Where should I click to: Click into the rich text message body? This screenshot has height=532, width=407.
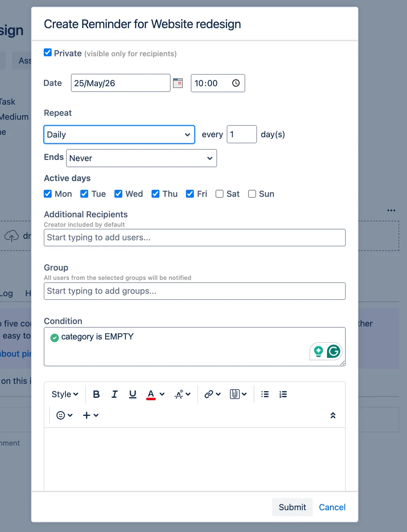(x=195, y=459)
